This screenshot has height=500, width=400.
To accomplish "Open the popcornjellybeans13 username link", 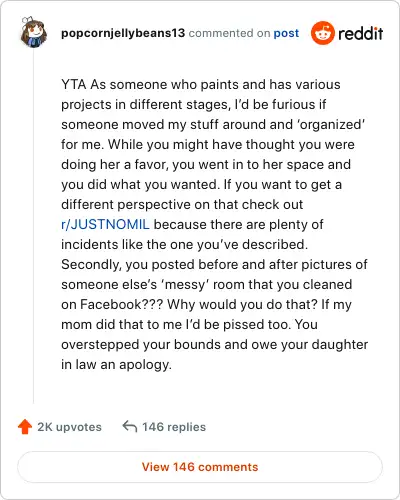I will click(x=123, y=33).
